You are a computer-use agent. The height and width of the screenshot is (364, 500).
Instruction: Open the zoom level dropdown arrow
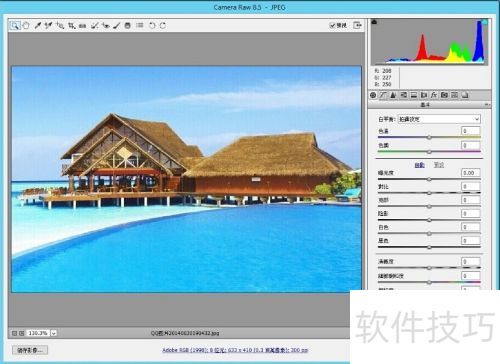point(54,333)
